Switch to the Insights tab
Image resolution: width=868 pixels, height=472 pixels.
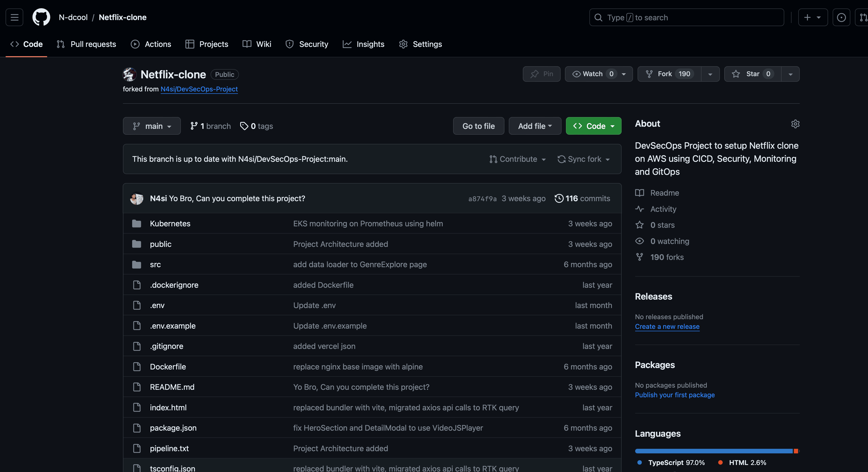[x=363, y=44]
